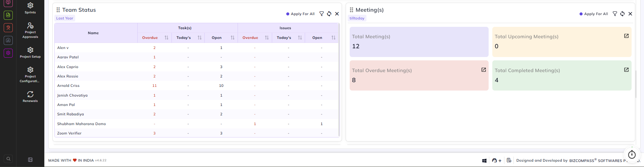Select the purple gear module icon in rail

8,53
